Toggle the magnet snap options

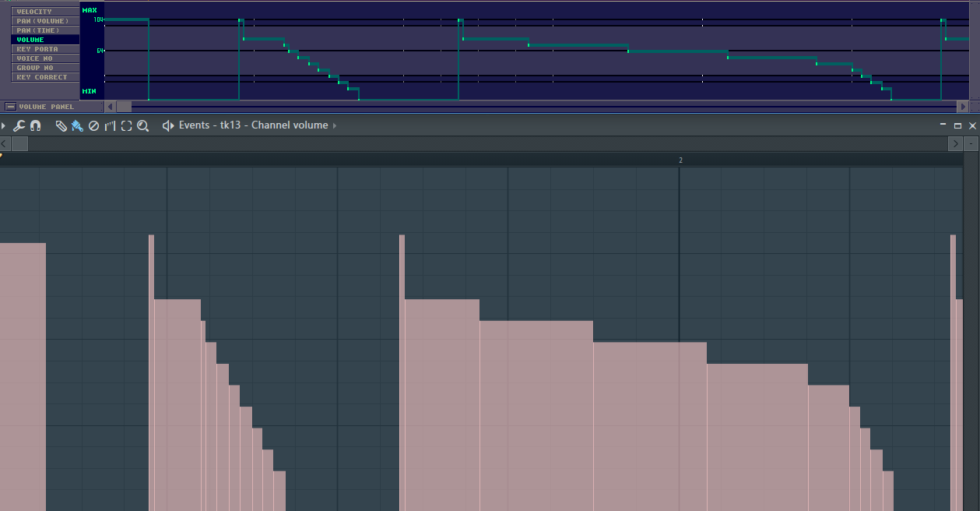tap(35, 125)
